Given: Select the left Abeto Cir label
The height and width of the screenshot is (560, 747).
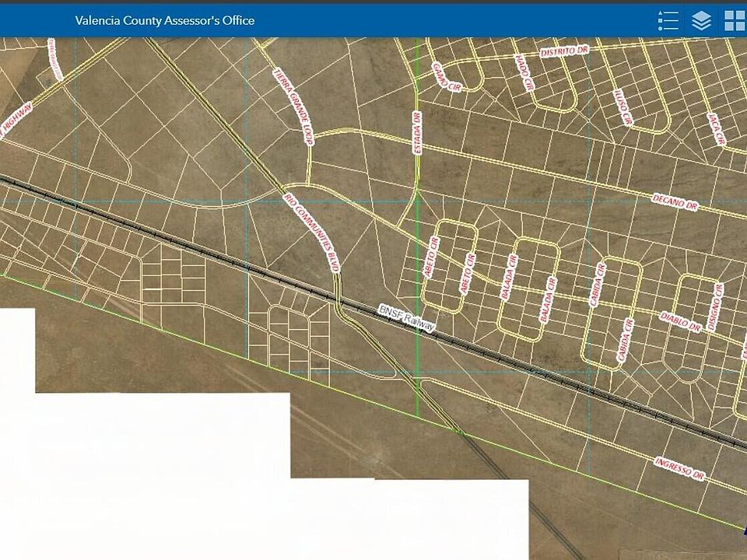Looking at the screenshot, I should point(430,257).
